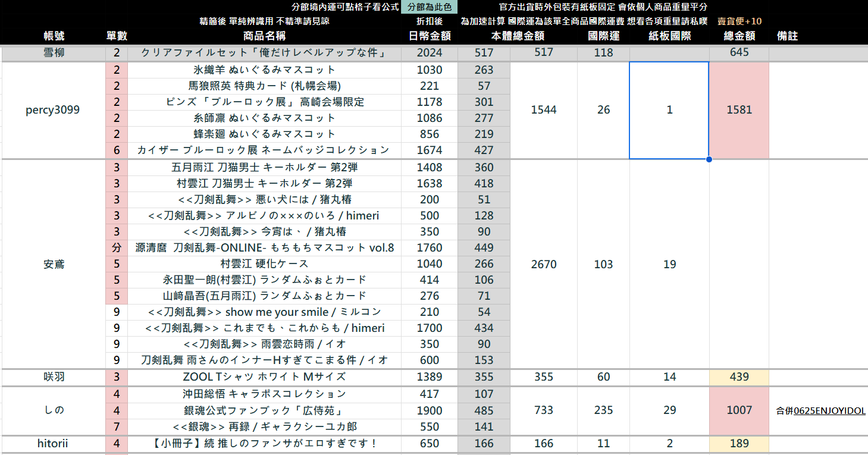868x455 pixels.
Task: Click the account cell hitorii
Action: click(x=54, y=443)
